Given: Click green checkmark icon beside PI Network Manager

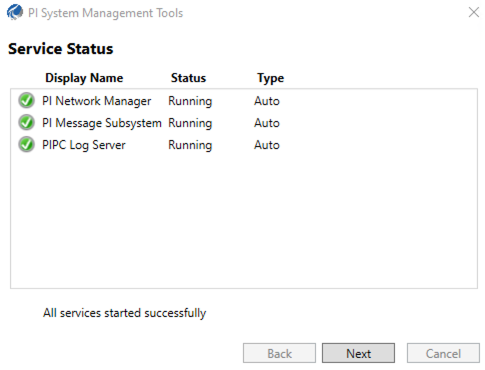Looking at the screenshot, I should click(x=26, y=101).
